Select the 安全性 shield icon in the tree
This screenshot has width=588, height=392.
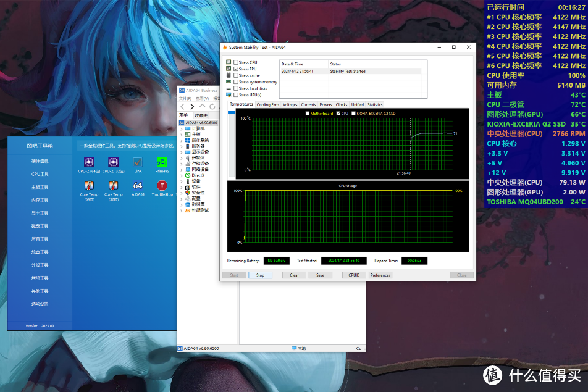point(188,193)
